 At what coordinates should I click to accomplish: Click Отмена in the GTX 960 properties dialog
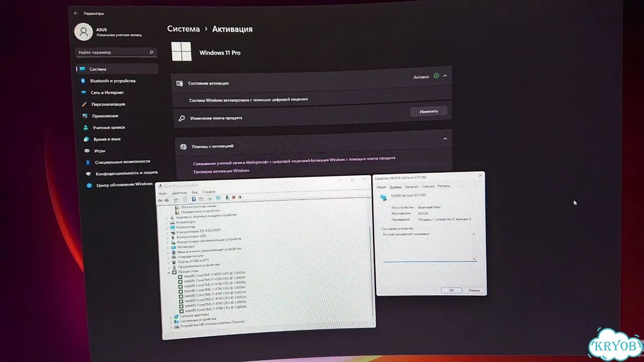click(x=474, y=290)
